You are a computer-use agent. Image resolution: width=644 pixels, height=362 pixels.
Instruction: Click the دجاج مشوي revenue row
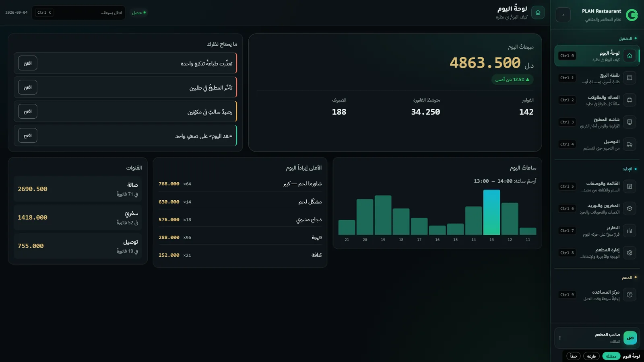pyautogui.click(x=240, y=220)
